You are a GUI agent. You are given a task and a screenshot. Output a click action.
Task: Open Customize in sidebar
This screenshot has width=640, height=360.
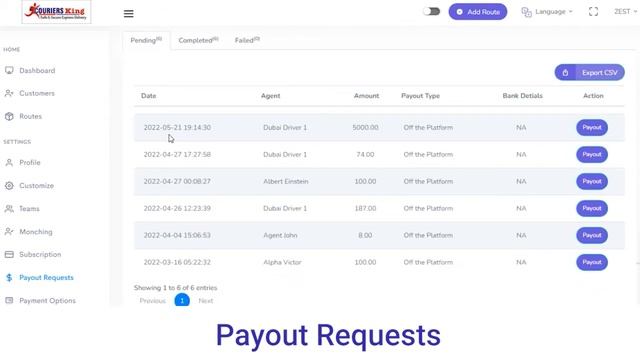[36, 186]
